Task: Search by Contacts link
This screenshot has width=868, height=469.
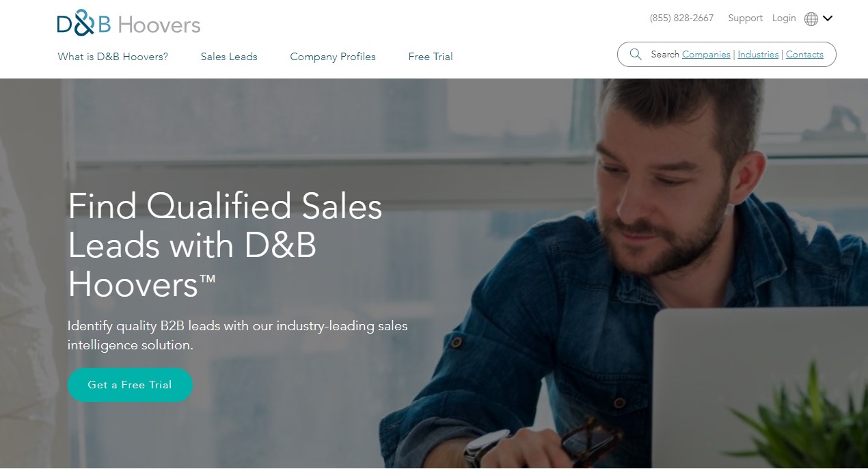Action: (804, 55)
